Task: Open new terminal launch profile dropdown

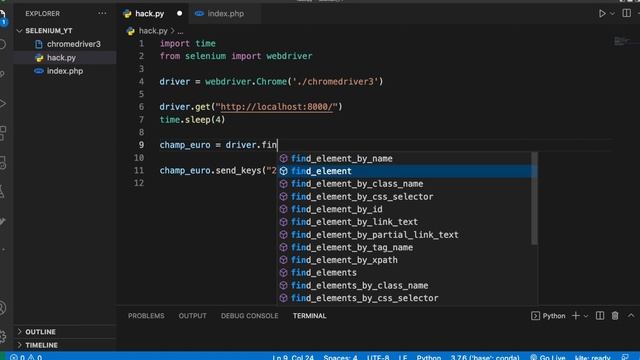Action: 586,316
